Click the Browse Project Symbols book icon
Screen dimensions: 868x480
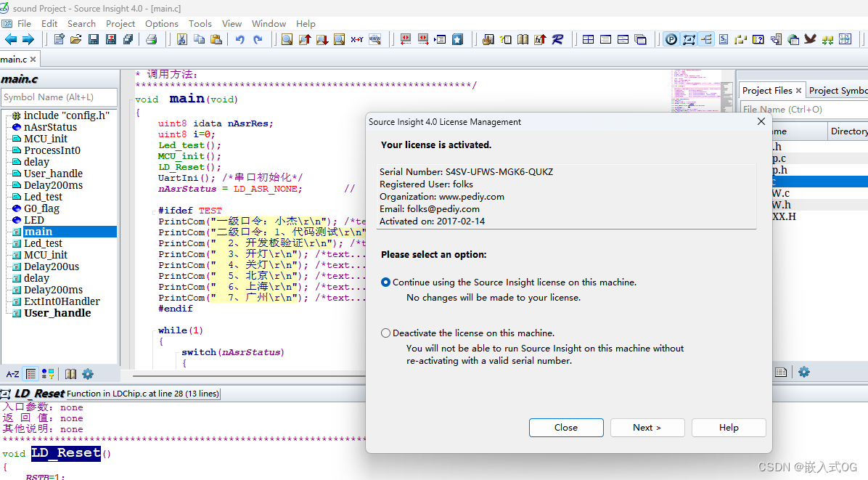523,39
